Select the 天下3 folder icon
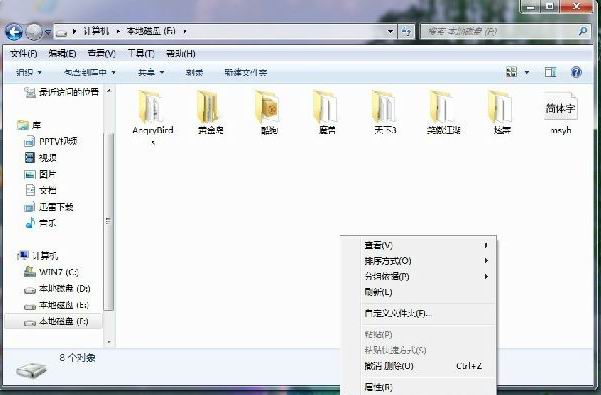This screenshot has height=395, width=601. pyautogui.click(x=385, y=107)
